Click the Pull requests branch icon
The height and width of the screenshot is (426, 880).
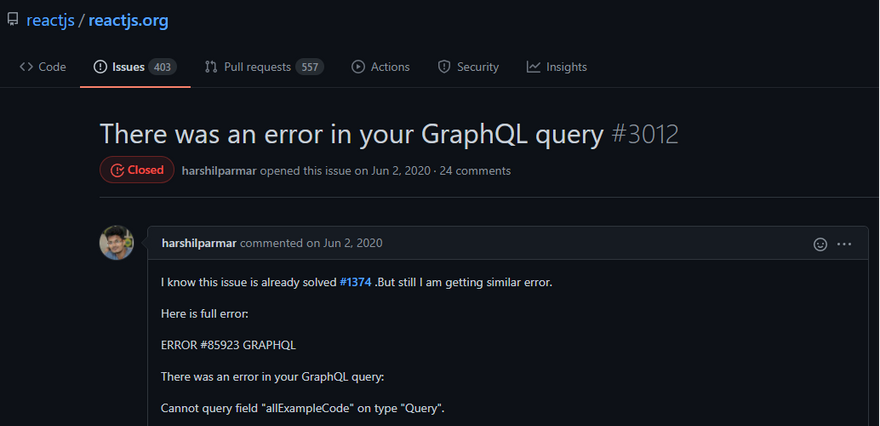click(211, 67)
